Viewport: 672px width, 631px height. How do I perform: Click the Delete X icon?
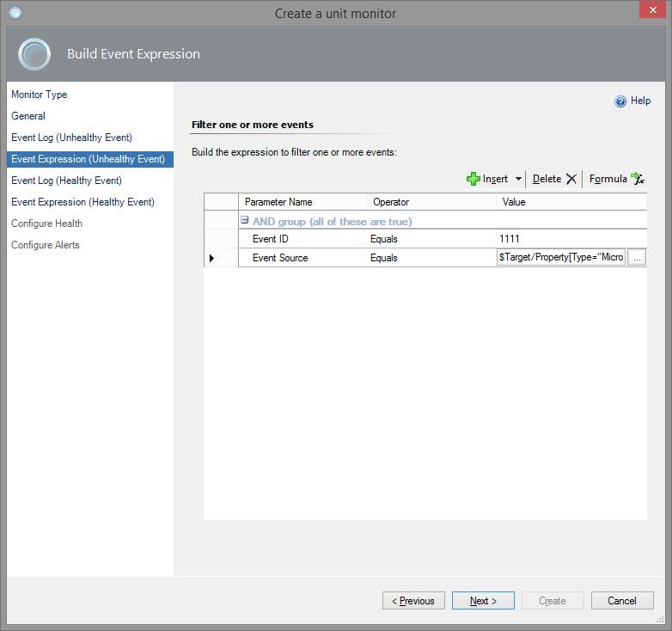click(x=571, y=179)
